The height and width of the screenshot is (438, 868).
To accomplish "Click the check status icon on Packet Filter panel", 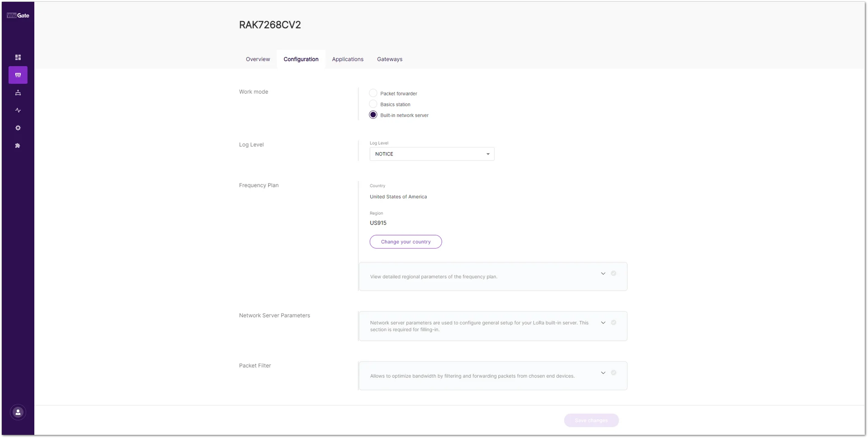I will tap(613, 373).
